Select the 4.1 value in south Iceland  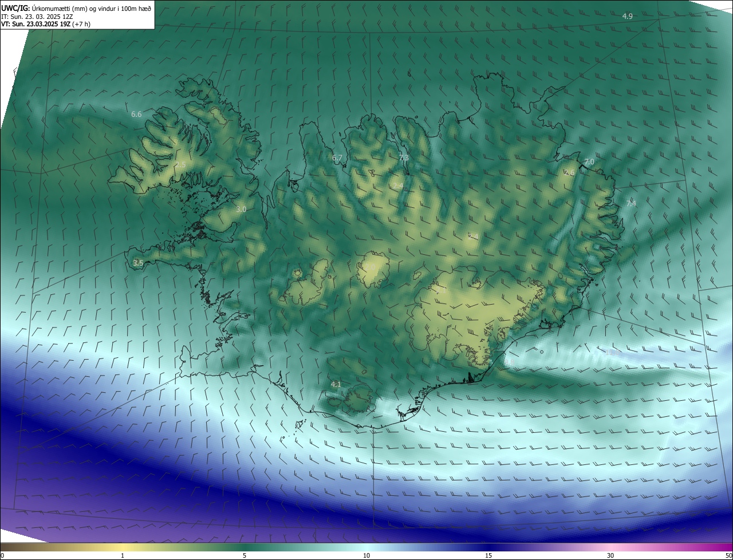[x=336, y=385]
